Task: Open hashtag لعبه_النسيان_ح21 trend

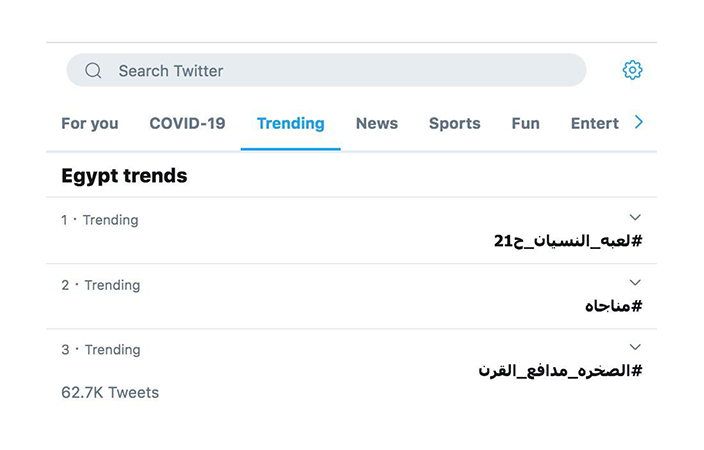Action: pyautogui.click(x=568, y=241)
